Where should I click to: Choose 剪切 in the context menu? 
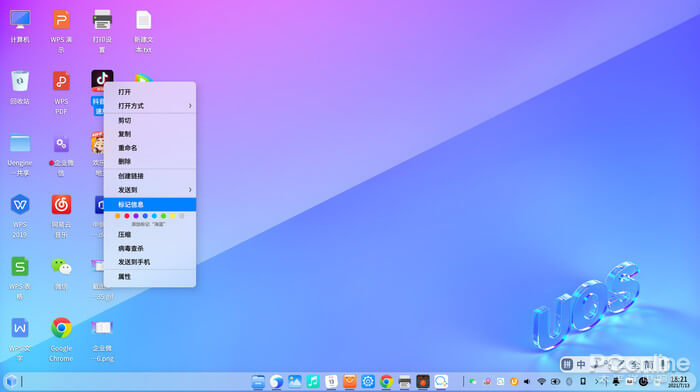click(x=150, y=121)
